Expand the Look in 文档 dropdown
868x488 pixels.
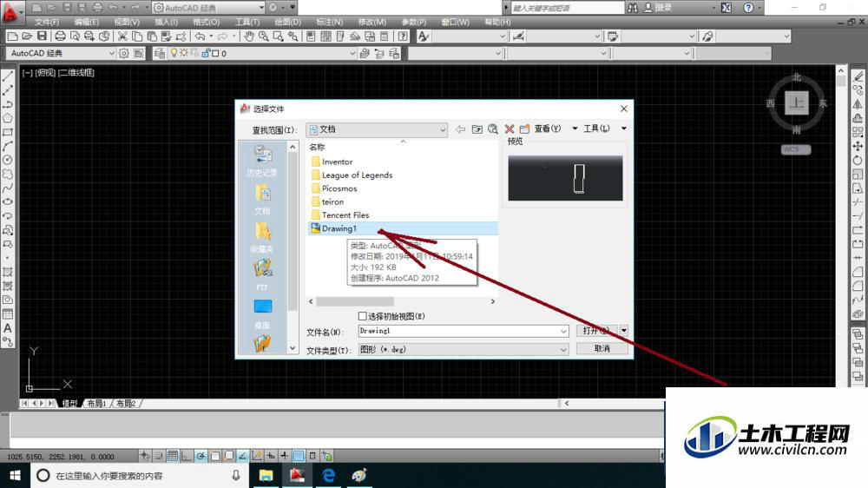(443, 129)
